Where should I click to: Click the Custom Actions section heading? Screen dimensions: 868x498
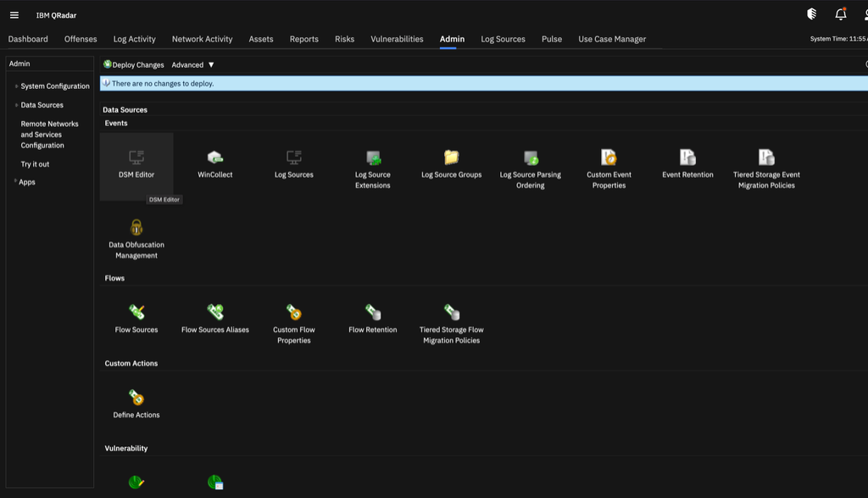(131, 363)
